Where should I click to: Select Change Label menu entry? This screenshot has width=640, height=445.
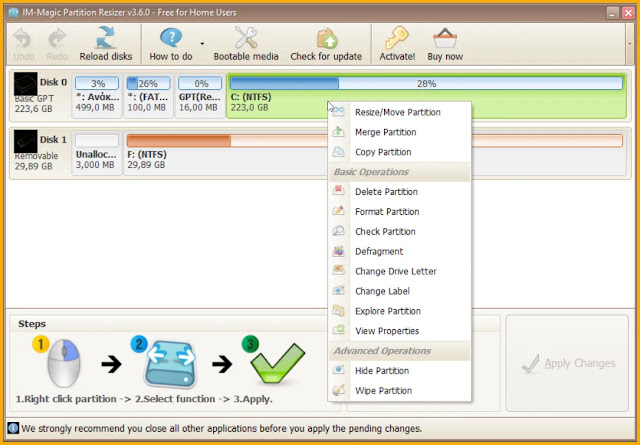[x=400, y=291]
